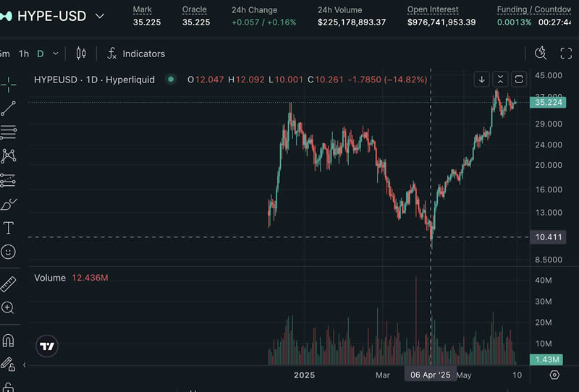579x392 pixels.
Task: Select the crosshair cursor tool
Action: [x=9, y=85]
